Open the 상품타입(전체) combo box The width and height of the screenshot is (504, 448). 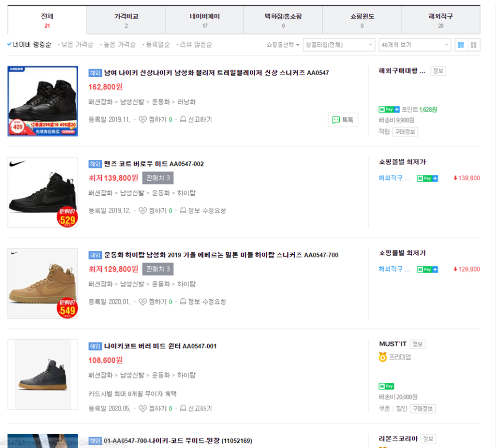[x=339, y=45]
